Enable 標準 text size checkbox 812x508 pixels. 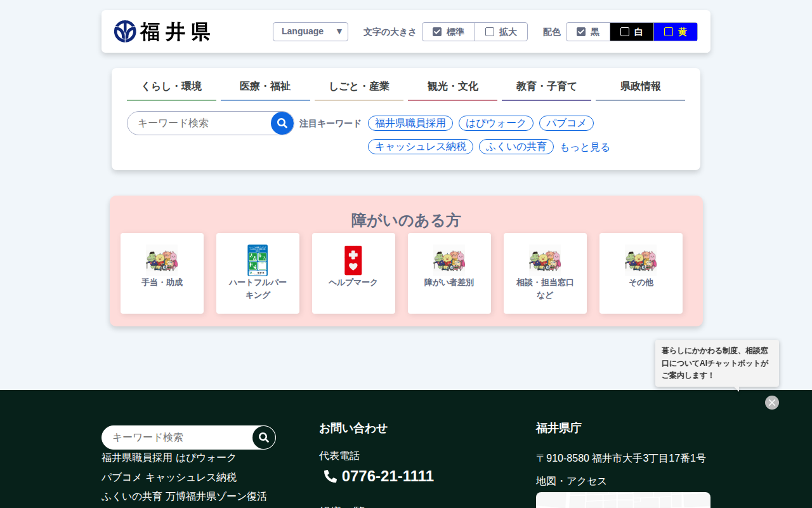(x=448, y=32)
